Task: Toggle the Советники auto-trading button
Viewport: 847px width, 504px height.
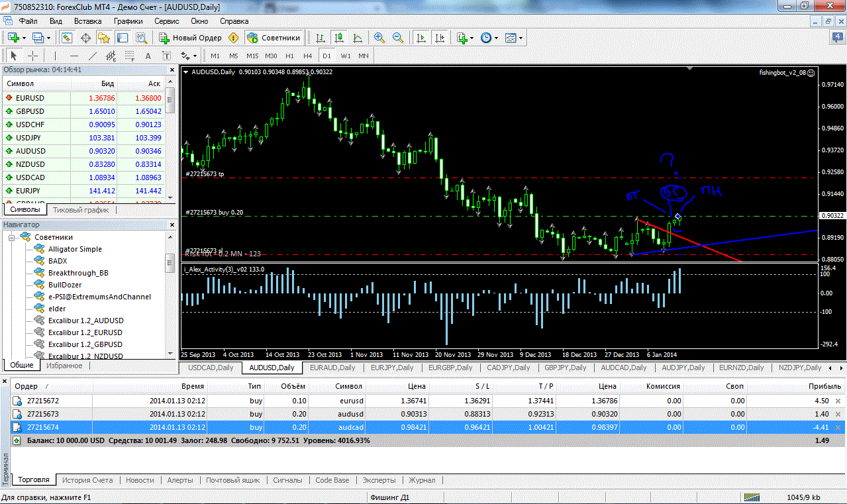Action: pyautogui.click(x=274, y=38)
